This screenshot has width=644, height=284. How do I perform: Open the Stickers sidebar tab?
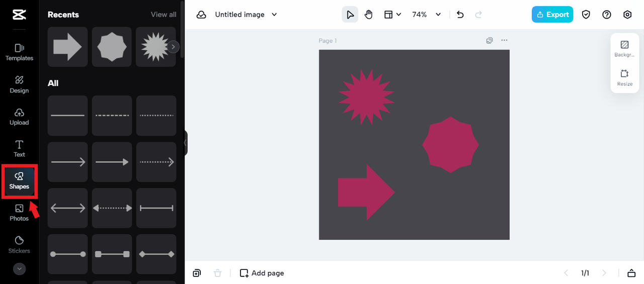[19, 245]
